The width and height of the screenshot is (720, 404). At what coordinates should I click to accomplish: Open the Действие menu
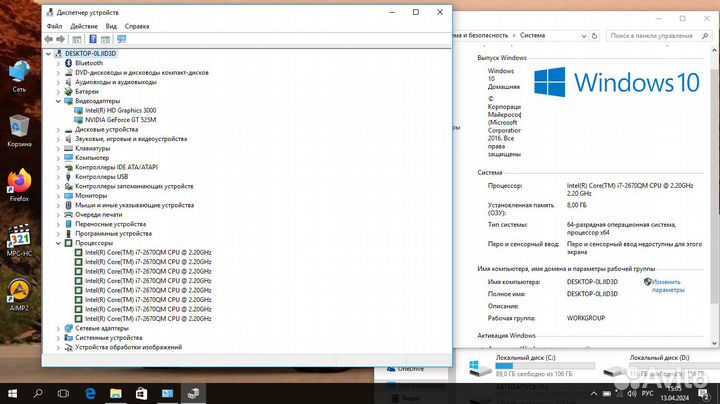(x=84, y=26)
